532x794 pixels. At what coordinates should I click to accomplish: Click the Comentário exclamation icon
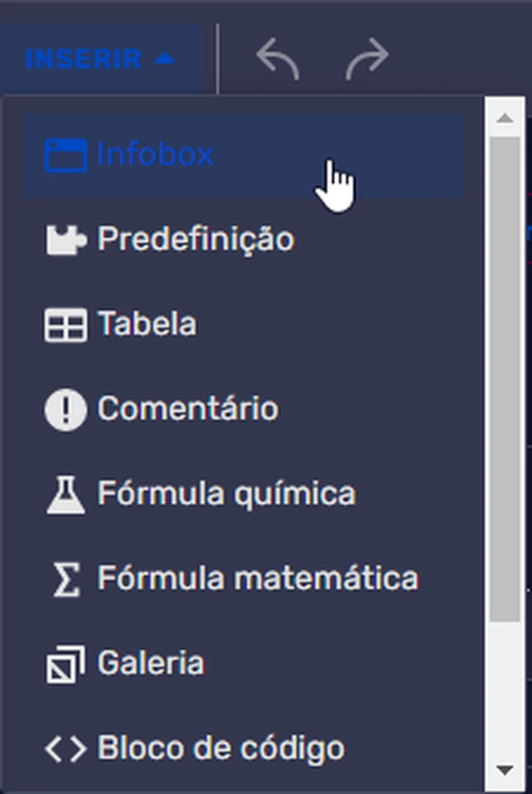click(x=66, y=410)
